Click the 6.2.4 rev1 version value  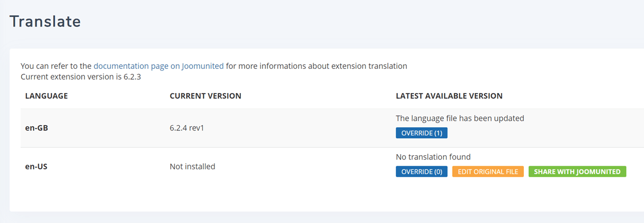pos(187,128)
